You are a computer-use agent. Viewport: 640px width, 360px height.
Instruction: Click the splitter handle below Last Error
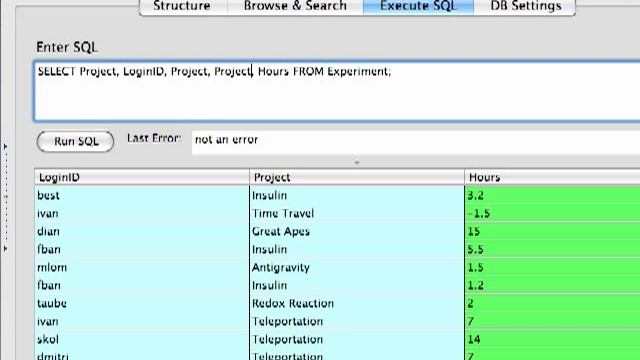[357, 162]
